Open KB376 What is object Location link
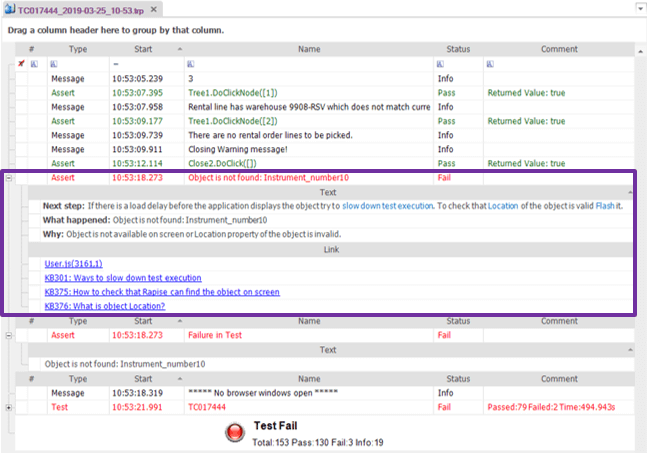The height and width of the screenshot is (454, 649). 105,306
